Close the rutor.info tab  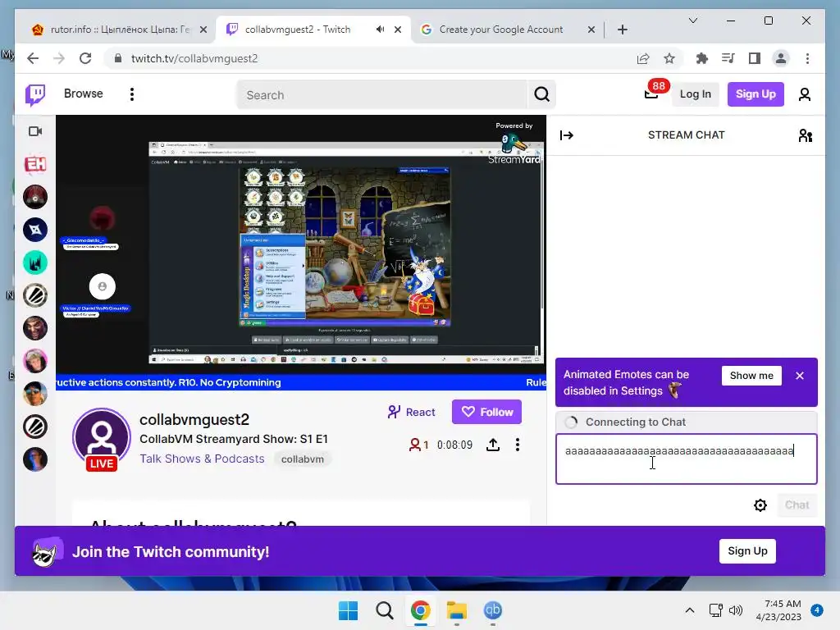pos(203,30)
